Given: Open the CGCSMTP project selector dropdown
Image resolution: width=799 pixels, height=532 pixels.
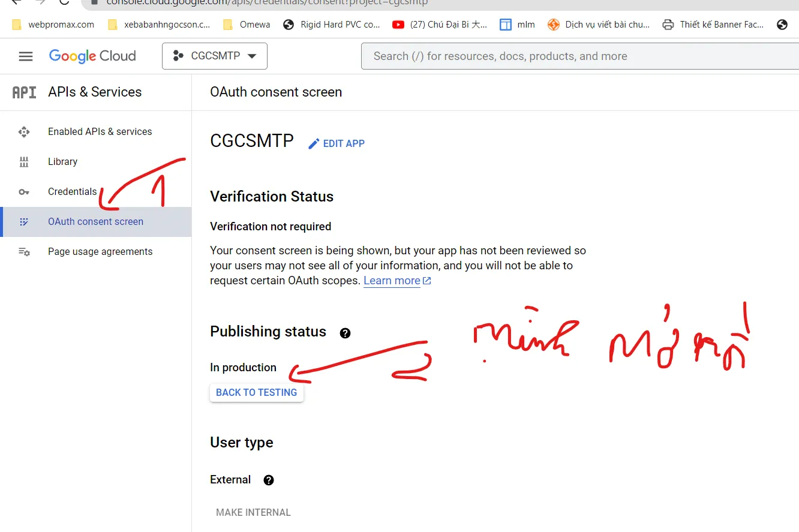Looking at the screenshot, I should click(215, 56).
